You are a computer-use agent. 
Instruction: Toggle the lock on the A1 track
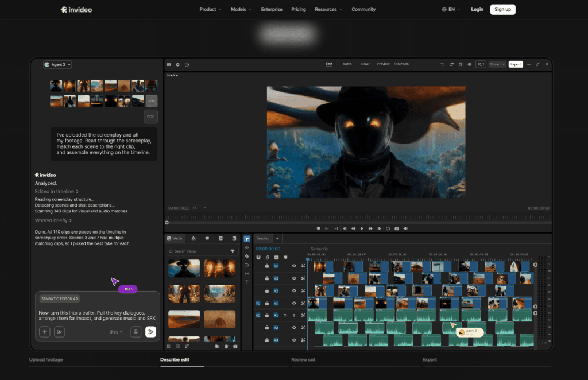267,316
